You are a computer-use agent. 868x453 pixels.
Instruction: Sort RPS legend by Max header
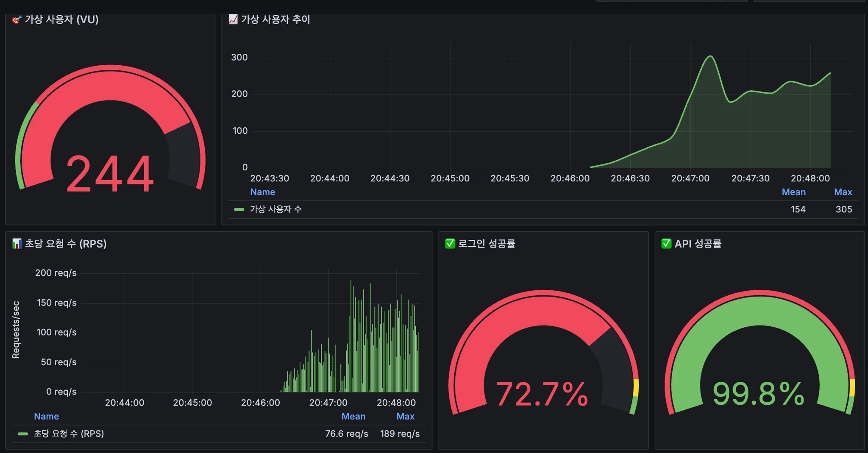(406, 416)
